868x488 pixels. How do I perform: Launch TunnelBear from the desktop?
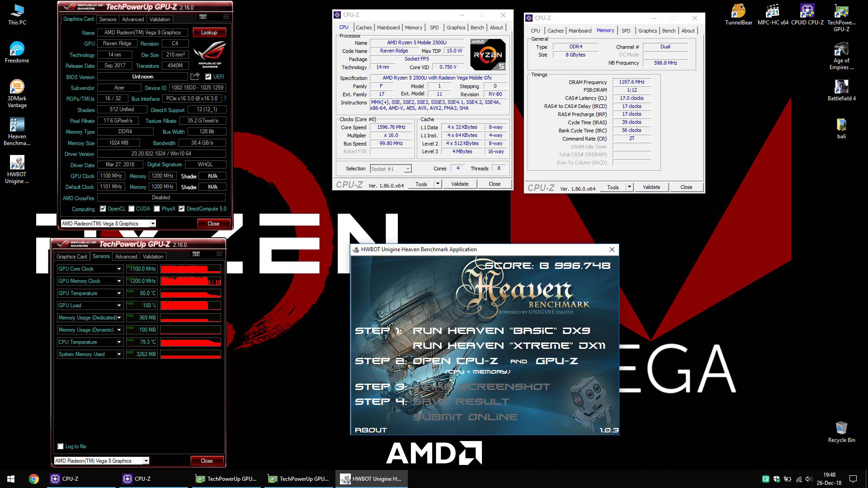(739, 14)
